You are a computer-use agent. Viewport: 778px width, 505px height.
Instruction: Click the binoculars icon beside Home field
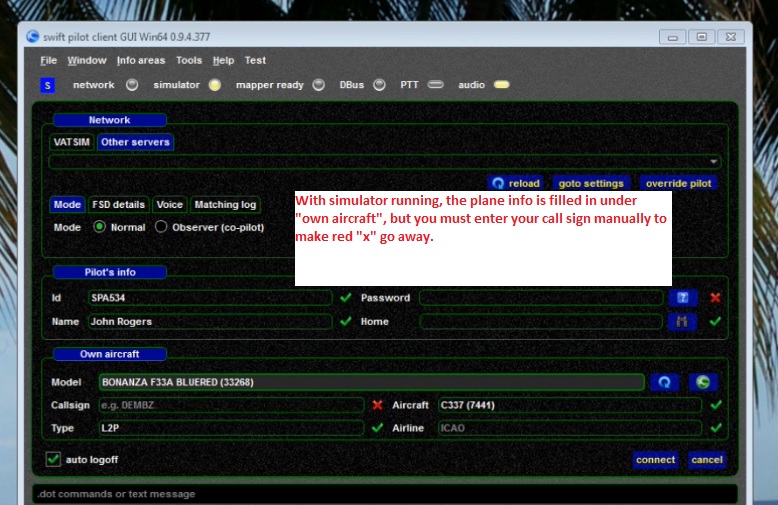[x=682, y=322]
